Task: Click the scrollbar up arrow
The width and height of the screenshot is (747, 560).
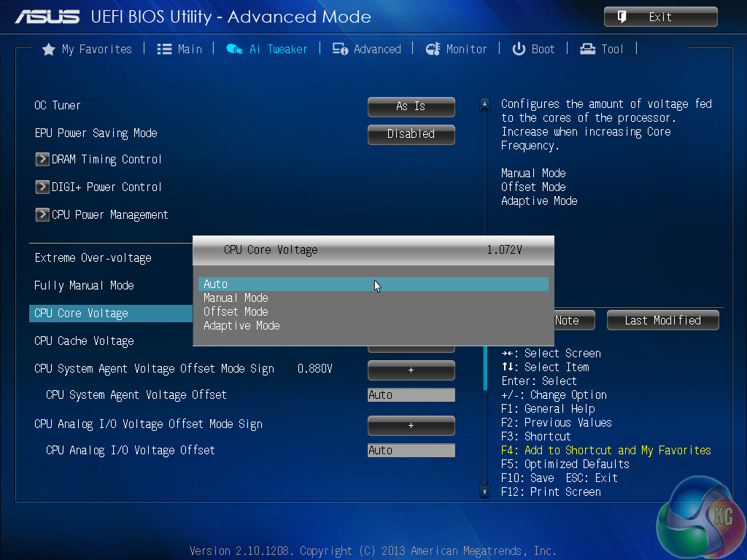Action: (x=484, y=104)
